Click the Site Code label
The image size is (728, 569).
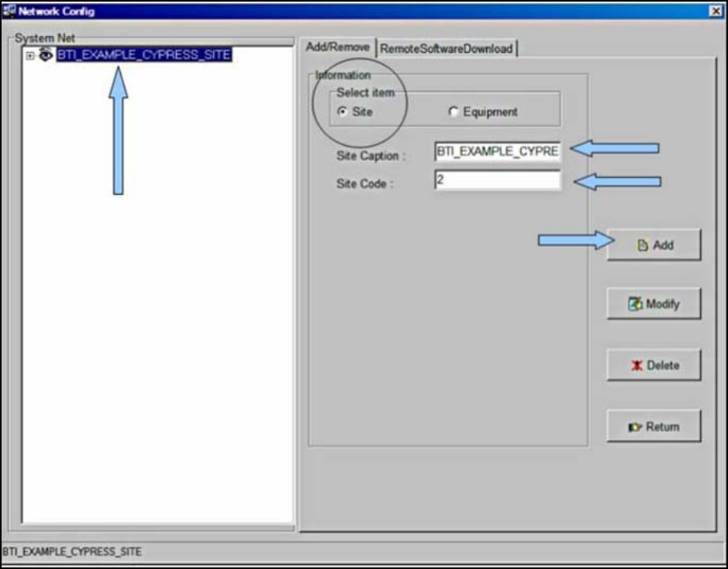coord(365,184)
